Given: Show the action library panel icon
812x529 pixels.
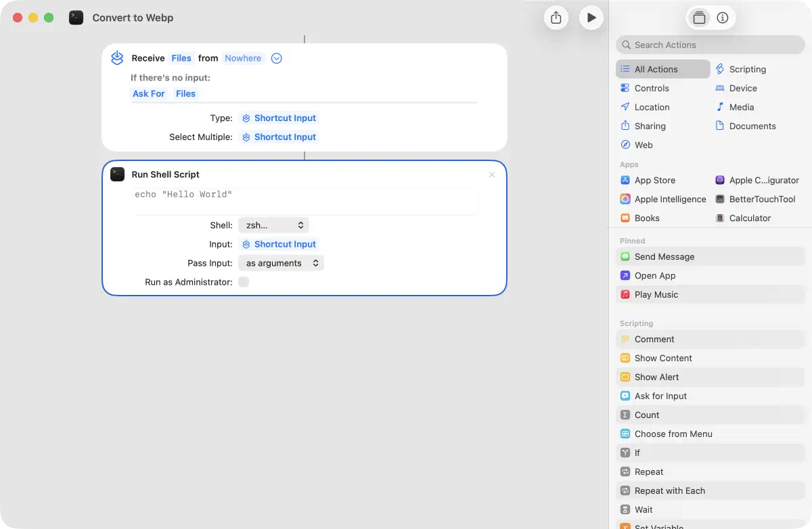Looking at the screenshot, I should point(699,18).
